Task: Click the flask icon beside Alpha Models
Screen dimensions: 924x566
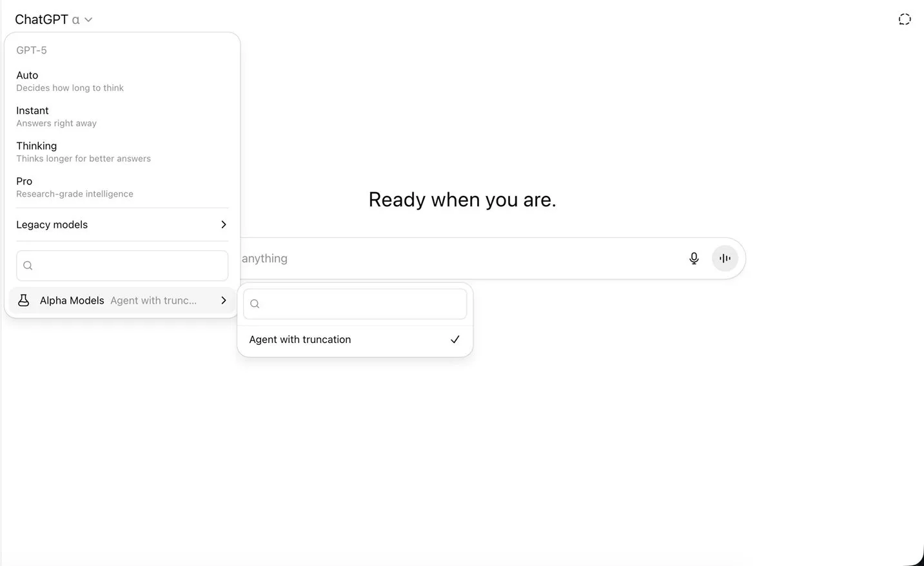Action: [24, 300]
